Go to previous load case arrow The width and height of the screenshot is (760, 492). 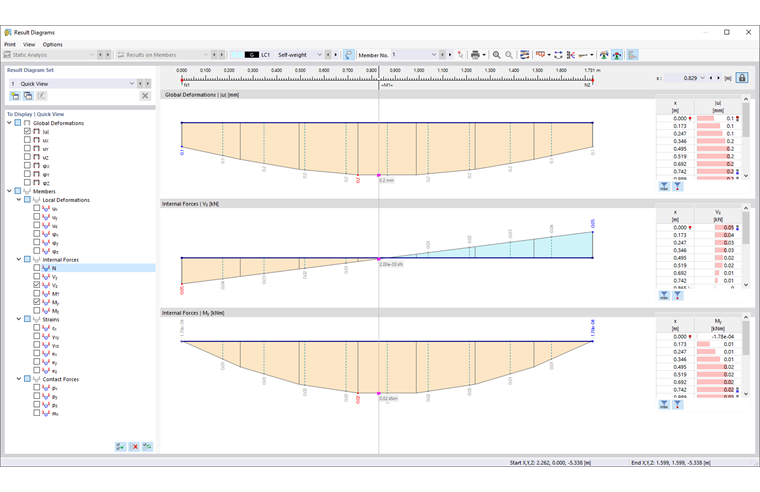(x=328, y=55)
